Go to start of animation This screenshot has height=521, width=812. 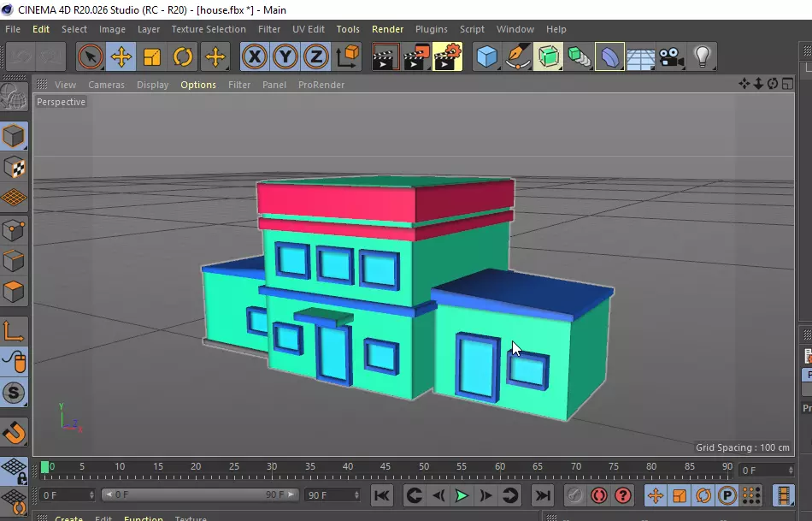pos(382,495)
